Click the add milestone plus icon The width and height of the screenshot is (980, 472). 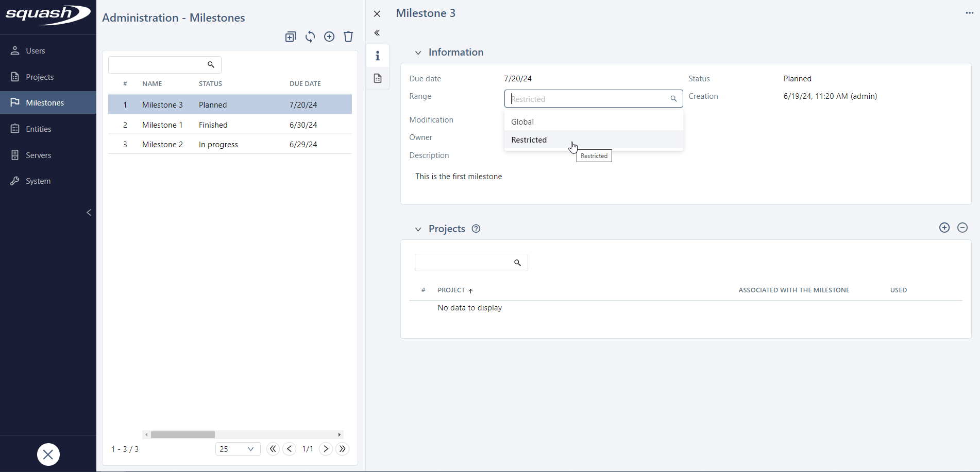pyautogui.click(x=329, y=37)
